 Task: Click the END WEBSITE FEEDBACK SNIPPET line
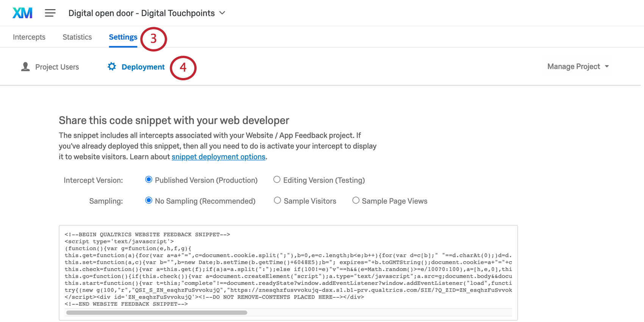(126, 304)
